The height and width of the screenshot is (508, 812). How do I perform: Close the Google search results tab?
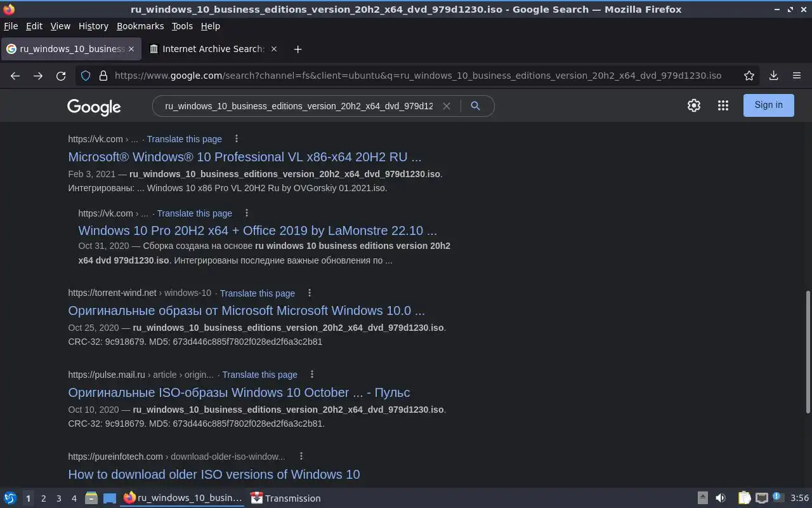[x=131, y=49]
